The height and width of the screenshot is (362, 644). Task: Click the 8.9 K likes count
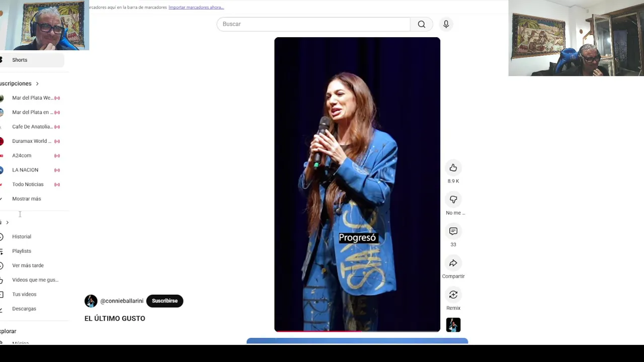click(453, 181)
